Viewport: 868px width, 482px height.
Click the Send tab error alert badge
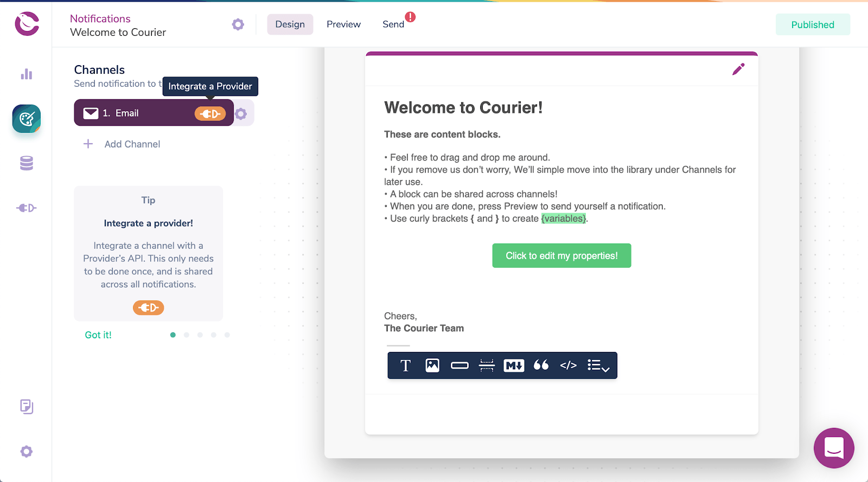point(411,17)
